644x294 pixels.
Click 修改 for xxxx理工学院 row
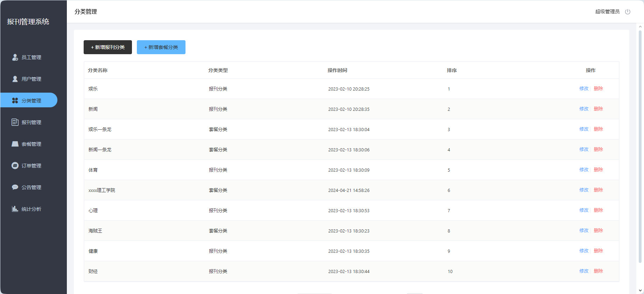coord(584,190)
